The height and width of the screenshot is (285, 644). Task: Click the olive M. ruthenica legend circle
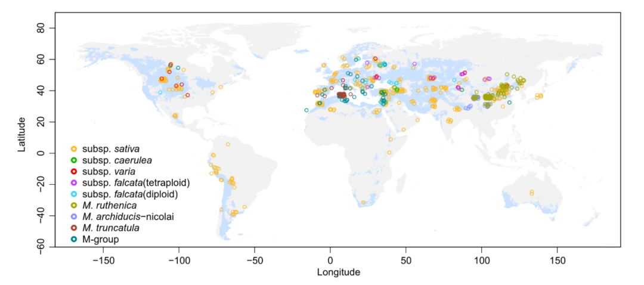click(74, 205)
